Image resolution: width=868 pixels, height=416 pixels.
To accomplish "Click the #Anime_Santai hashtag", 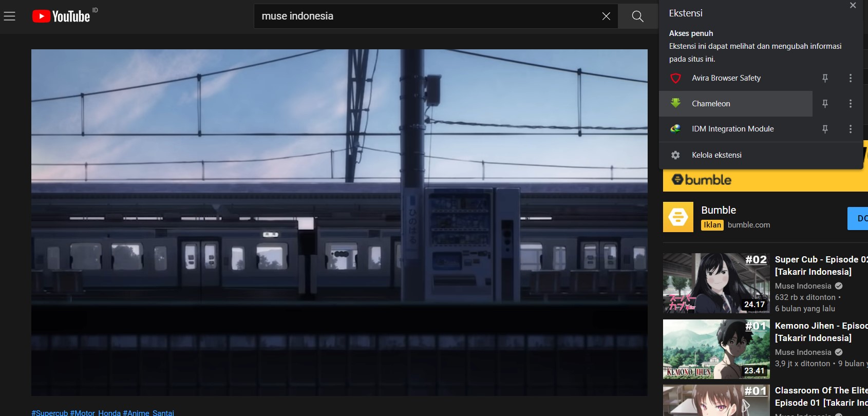I will click(x=148, y=413).
